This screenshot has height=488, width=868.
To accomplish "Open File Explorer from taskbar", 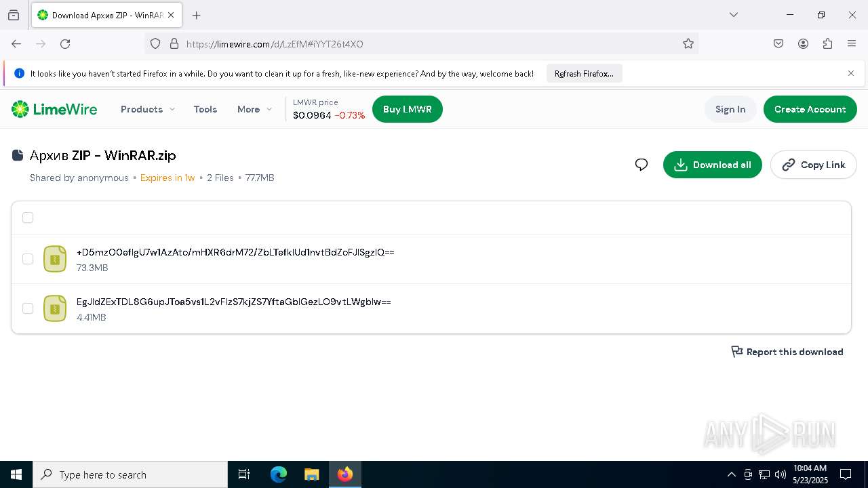I will [311, 474].
